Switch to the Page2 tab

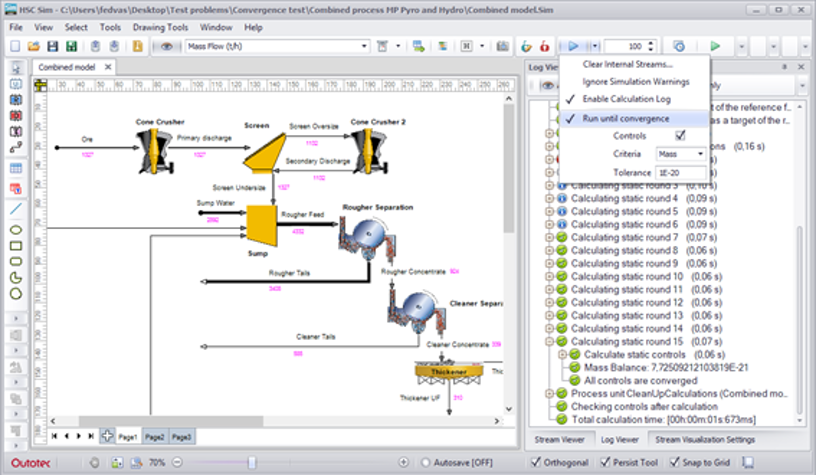coord(155,437)
